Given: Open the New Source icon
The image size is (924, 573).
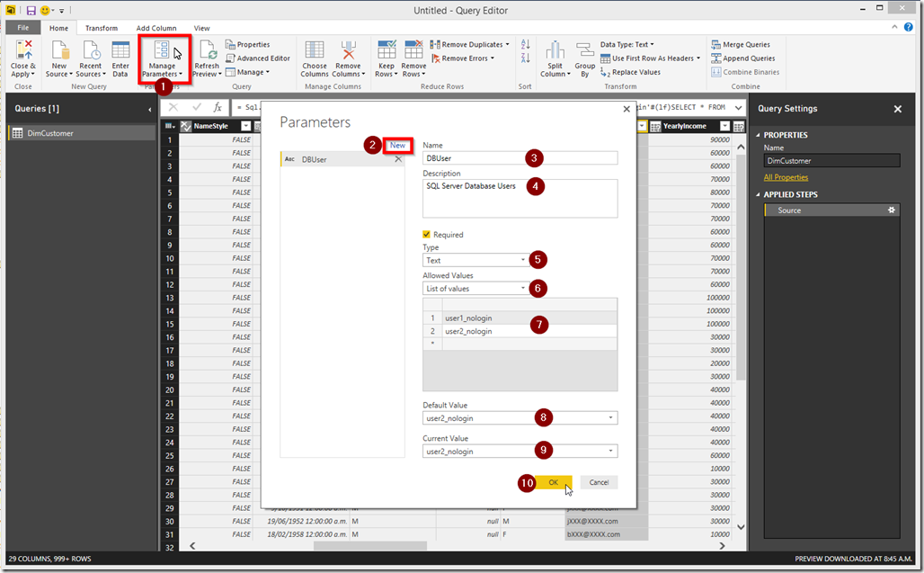Looking at the screenshot, I should pos(59,50).
